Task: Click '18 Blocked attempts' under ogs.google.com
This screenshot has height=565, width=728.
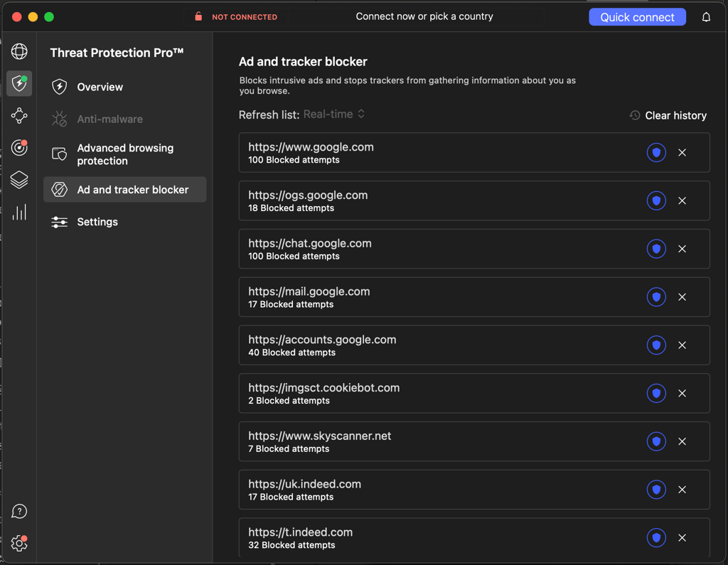Action: 291,208
